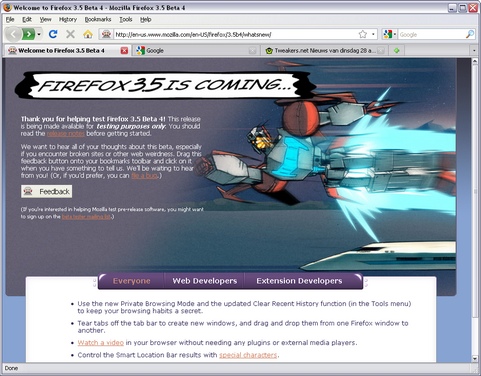
Task: Follow the release notes link
Action: coord(66,134)
